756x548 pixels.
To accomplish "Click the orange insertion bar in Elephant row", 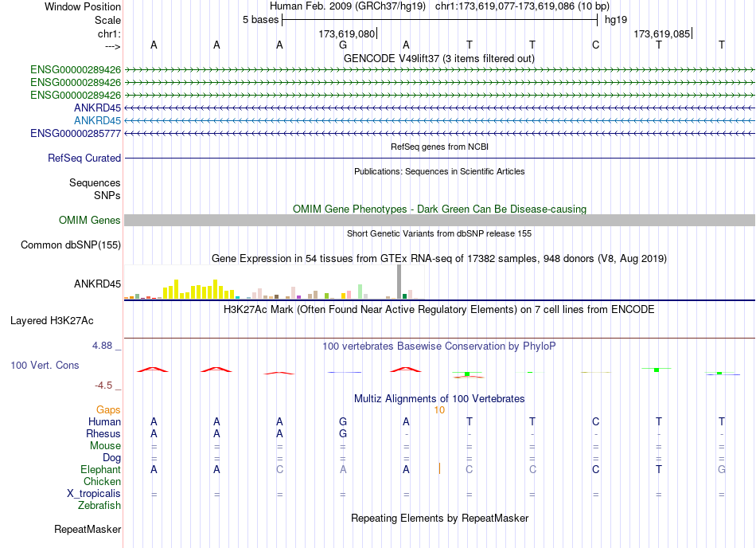I will pos(439,468).
